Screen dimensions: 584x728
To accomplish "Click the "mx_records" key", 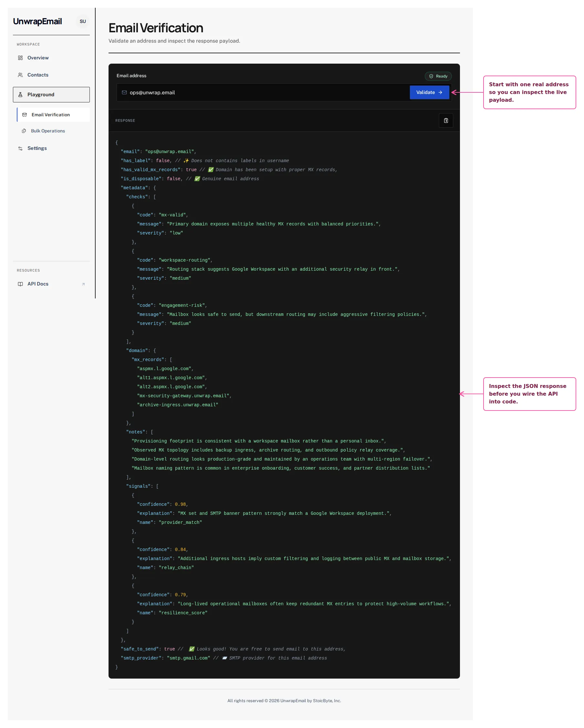I will [x=148, y=360].
